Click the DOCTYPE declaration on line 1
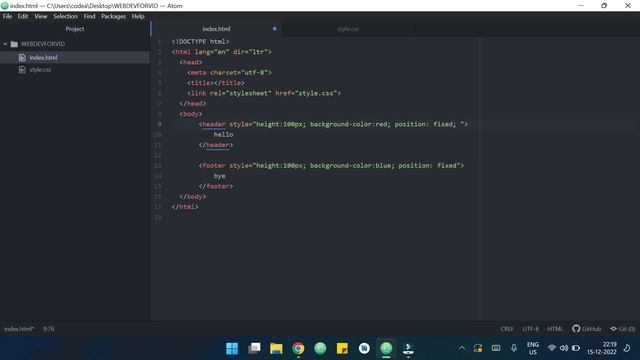640x360 pixels. 200,42
